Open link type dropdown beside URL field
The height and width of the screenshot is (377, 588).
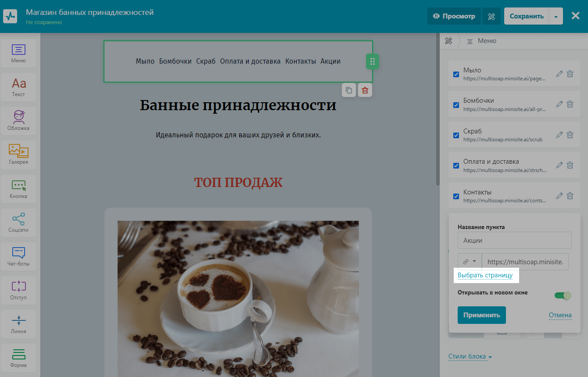tap(470, 262)
